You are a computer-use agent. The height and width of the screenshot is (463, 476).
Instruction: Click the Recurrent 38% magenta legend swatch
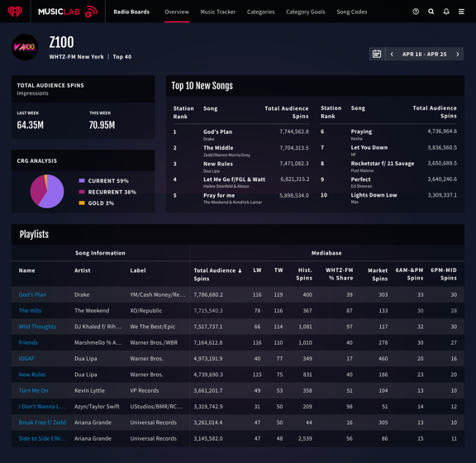pyautogui.click(x=82, y=192)
